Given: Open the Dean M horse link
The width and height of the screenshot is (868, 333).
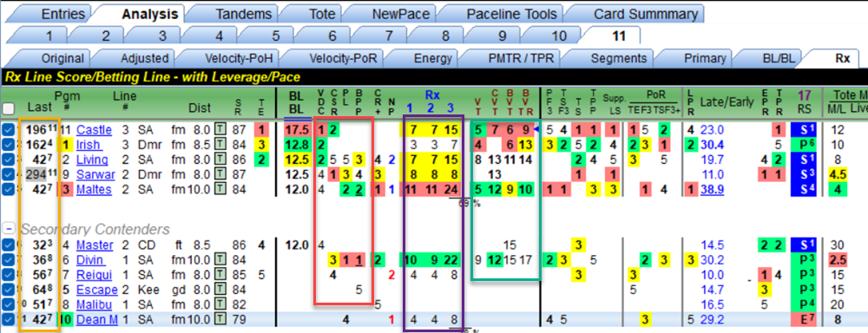Looking at the screenshot, I should pyautogui.click(x=97, y=319).
